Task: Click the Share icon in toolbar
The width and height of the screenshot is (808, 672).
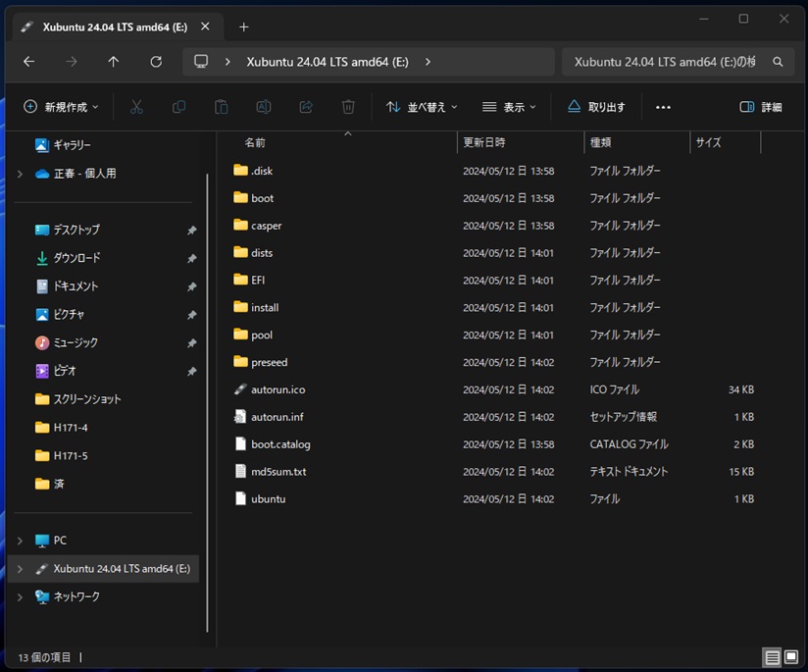Action: [x=306, y=107]
